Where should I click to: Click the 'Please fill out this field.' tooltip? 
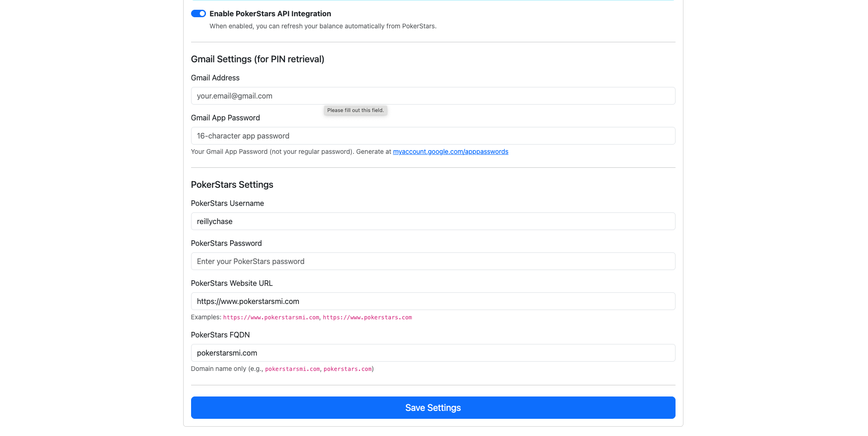[x=356, y=110]
